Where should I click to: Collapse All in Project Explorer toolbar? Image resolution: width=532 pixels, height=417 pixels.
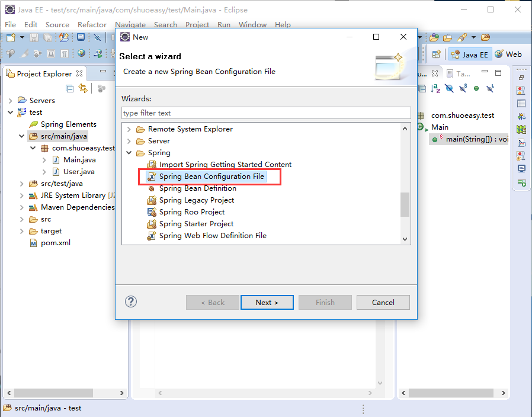(69, 89)
